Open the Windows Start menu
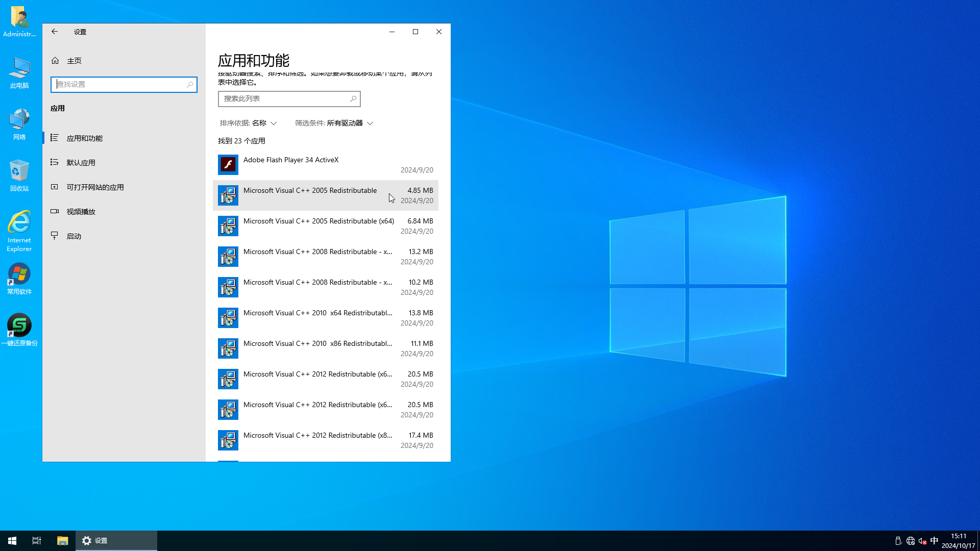Image resolution: width=980 pixels, height=551 pixels. tap(12, 541)
